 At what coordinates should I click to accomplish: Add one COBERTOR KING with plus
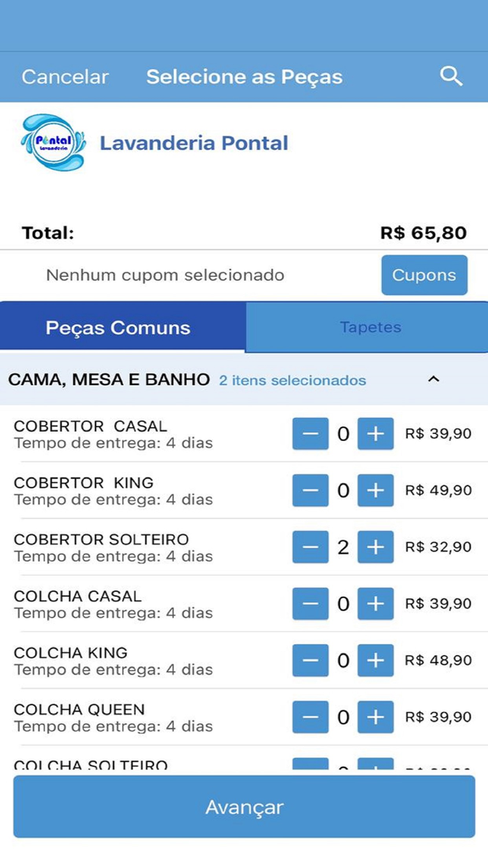tap(375, 491)
